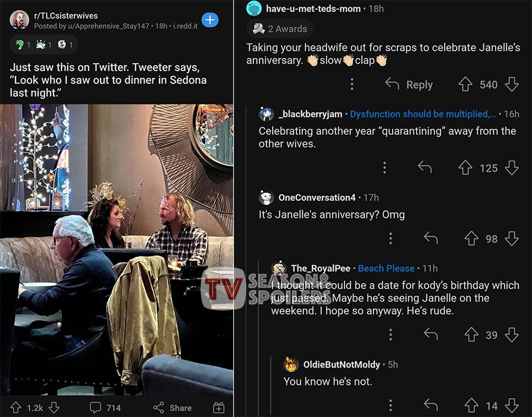Upvote _blackberryjam's comment with 125 points
The image size is (532, 417).
pyautogui.click(x=465, y=168)
